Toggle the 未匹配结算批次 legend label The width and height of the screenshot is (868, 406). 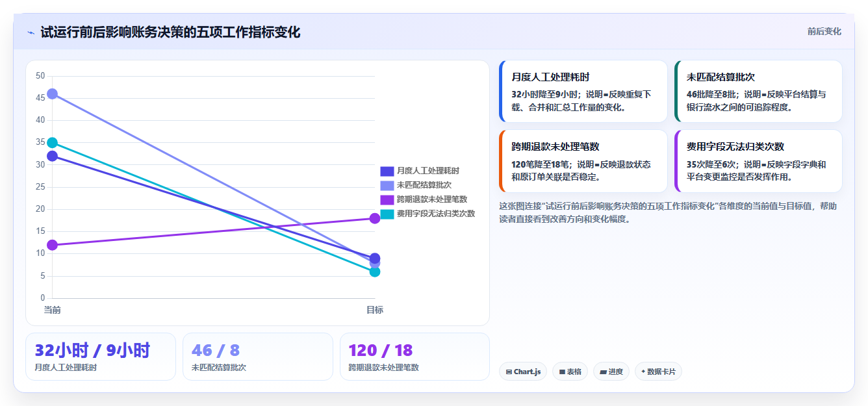pos(424,185)
